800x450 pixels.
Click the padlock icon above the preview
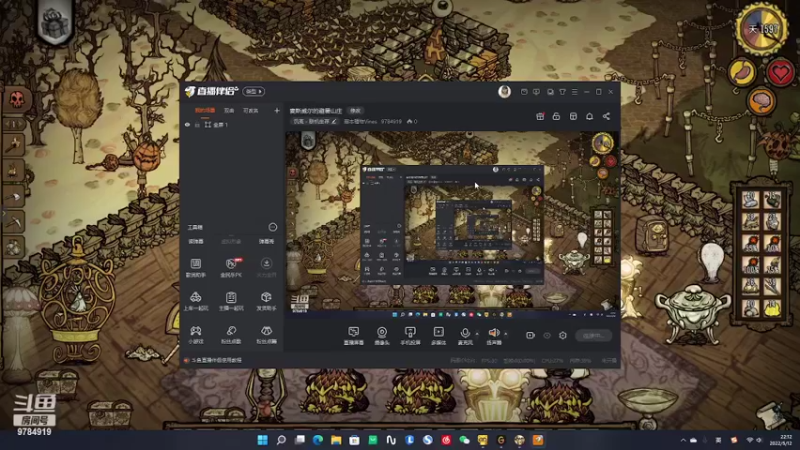(x=556, y=116)
